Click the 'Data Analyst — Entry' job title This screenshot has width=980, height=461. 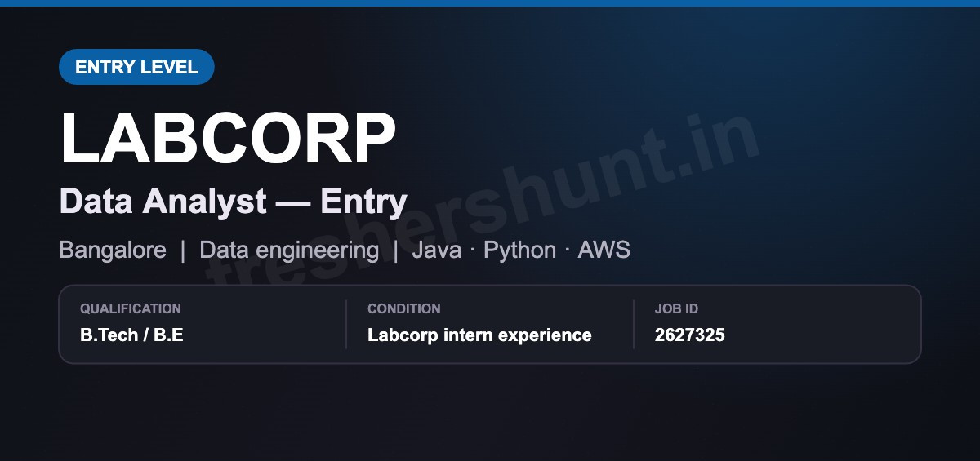click(233, 202)
